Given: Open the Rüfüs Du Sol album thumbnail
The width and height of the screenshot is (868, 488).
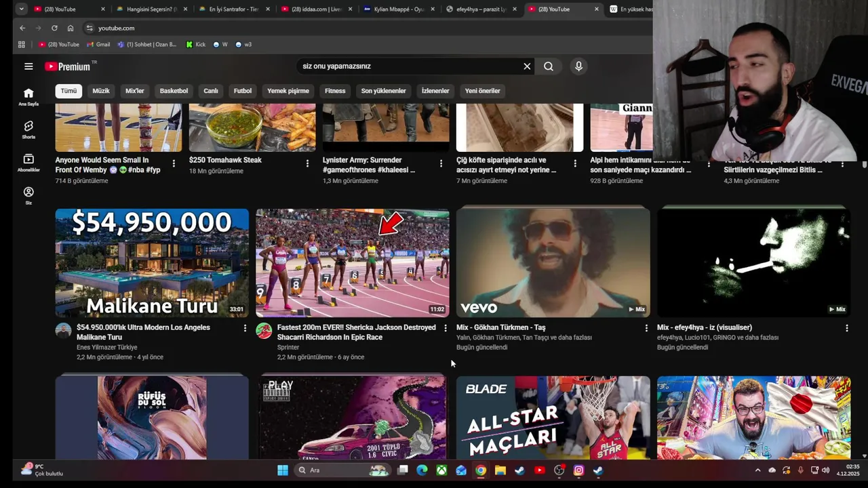Looking at the screenshot, I should click(x=152, y=418).
